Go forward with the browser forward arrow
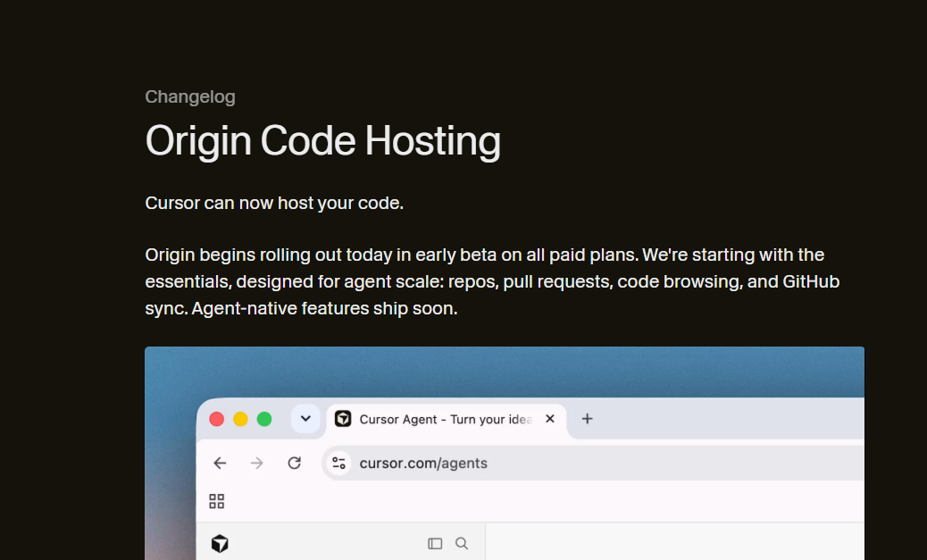 256,463
